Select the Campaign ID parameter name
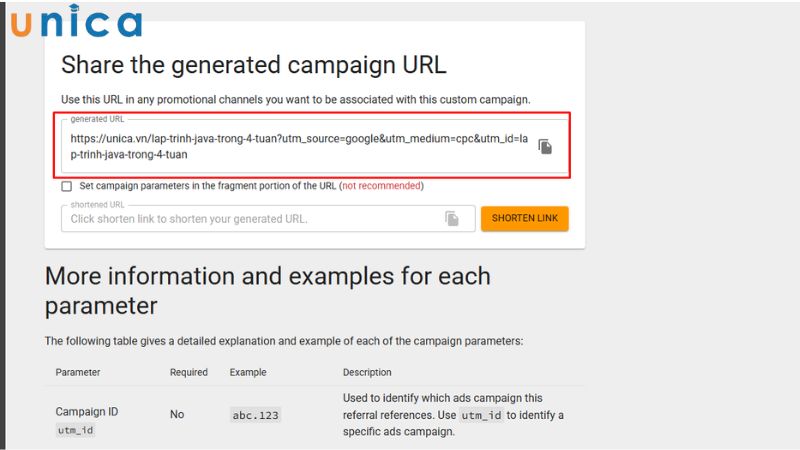800x450 pixels. [87, 411]
